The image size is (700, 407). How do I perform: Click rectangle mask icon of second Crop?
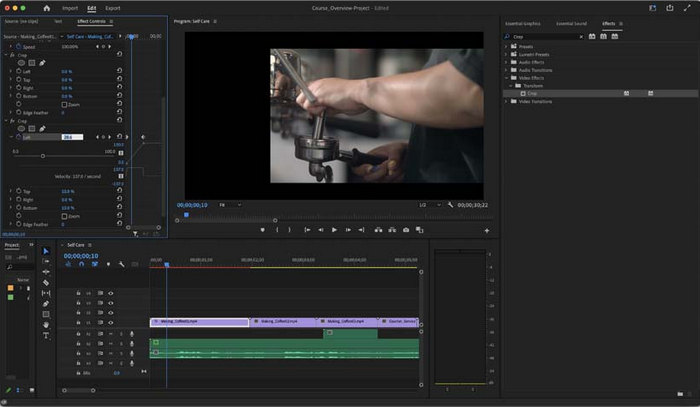32,129
